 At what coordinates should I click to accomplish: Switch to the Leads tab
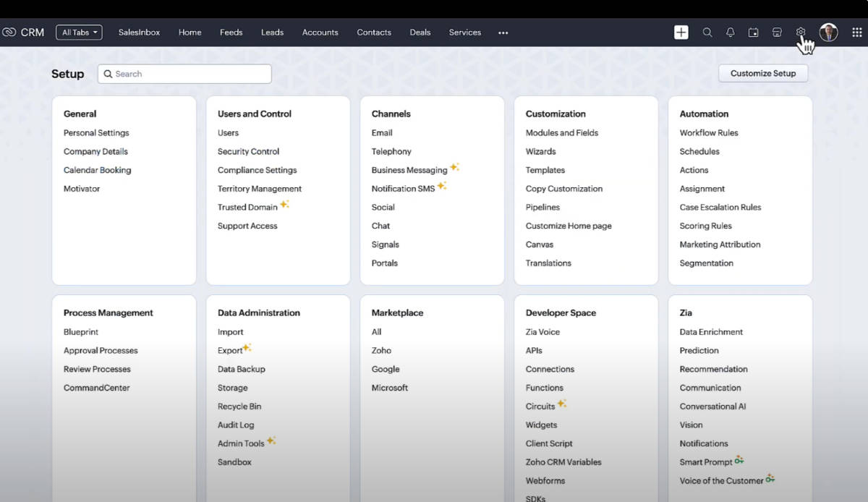coord(272,33)
